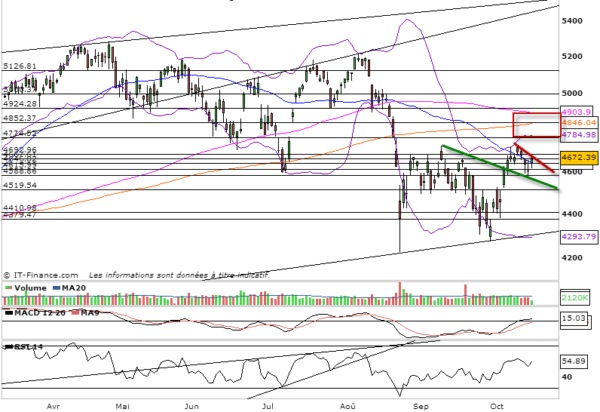This screenshot has width=600, height=412.
Task: Click the 4903.9 magenta moving average label
Action: tap(577, 112)
